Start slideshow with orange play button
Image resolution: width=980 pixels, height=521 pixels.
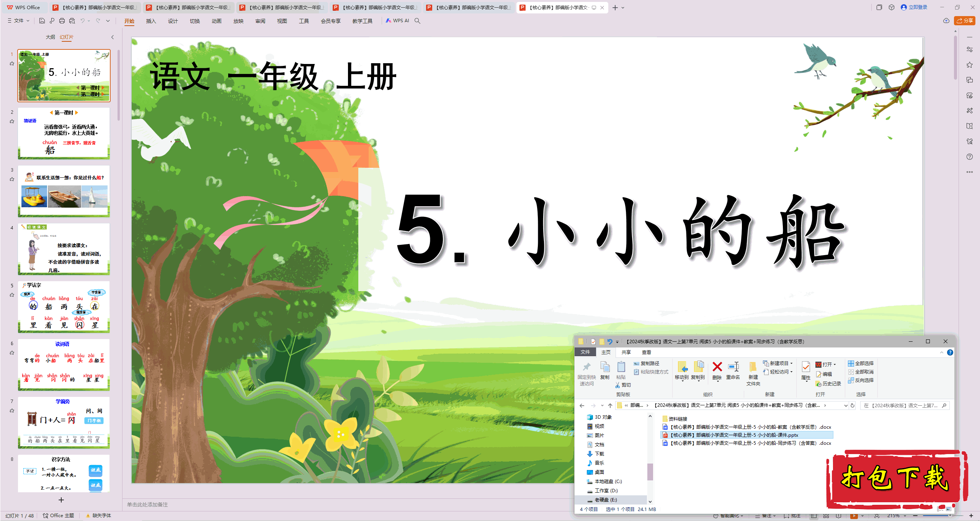tap(854, 516)
